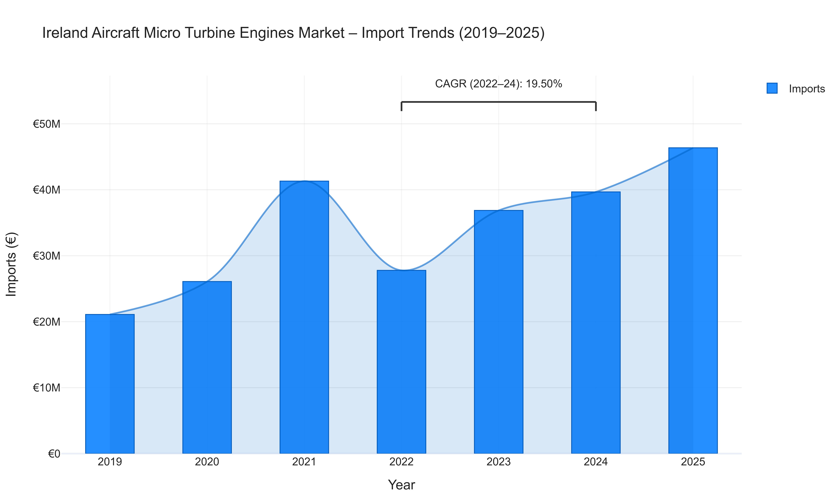Select the 2021 imports bar
Screen dimensions: 840x504
(304, 317)
